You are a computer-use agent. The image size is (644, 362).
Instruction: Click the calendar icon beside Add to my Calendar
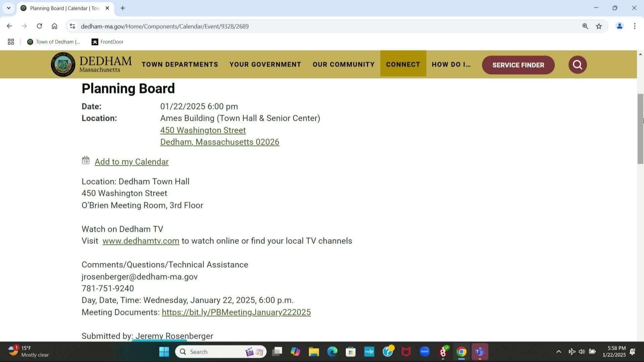[86, 161]
